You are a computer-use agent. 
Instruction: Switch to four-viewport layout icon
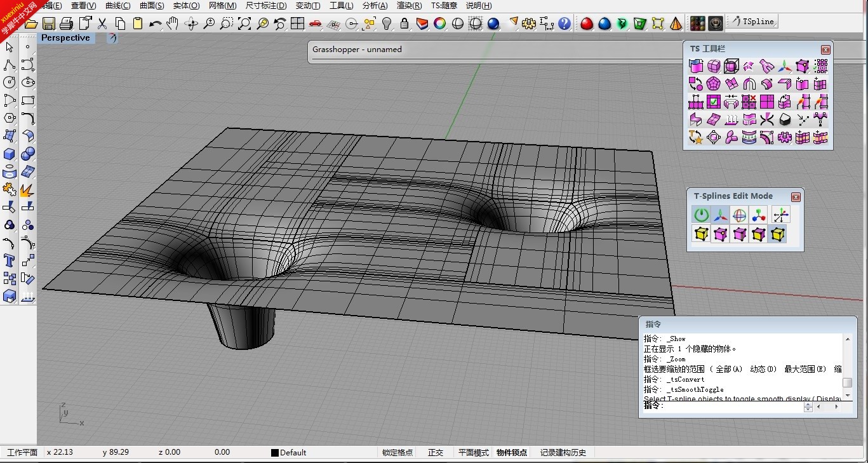pyautogui.click(x=297, y=24)
